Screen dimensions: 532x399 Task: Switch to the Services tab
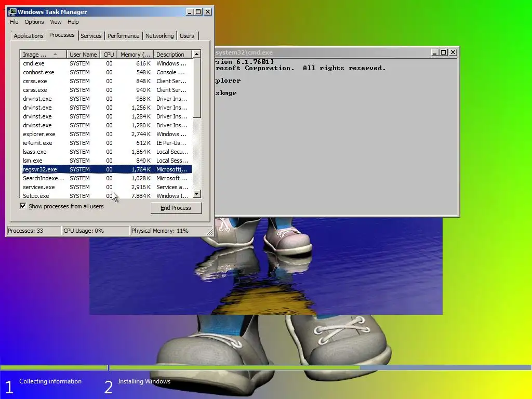(x=91, y=36)
